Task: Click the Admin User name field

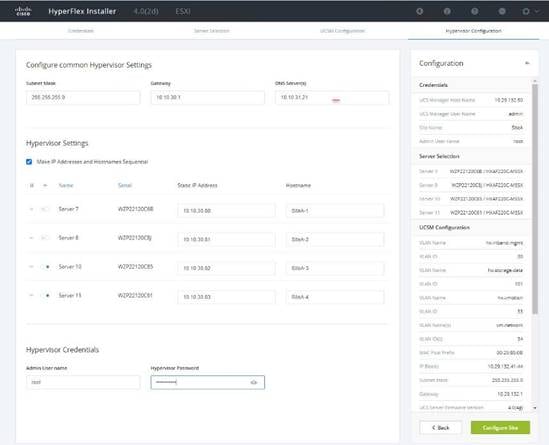Action: click(x=83, y=382)
